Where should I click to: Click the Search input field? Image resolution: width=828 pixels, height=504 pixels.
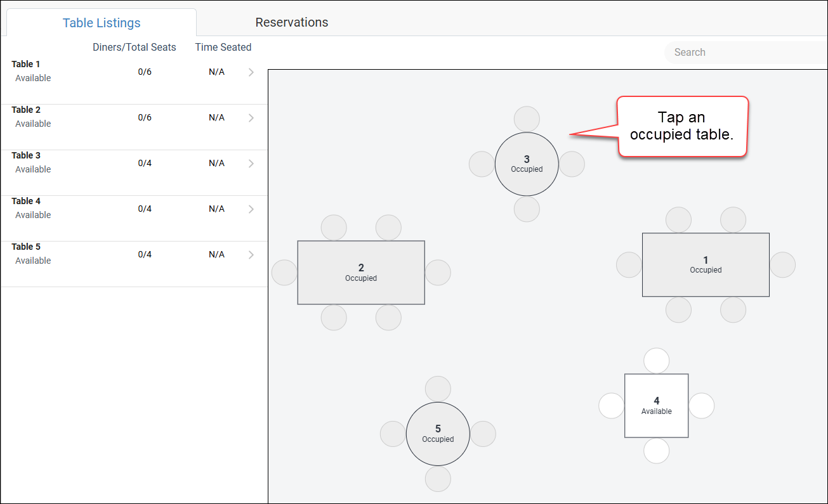[x=746, y=53]
